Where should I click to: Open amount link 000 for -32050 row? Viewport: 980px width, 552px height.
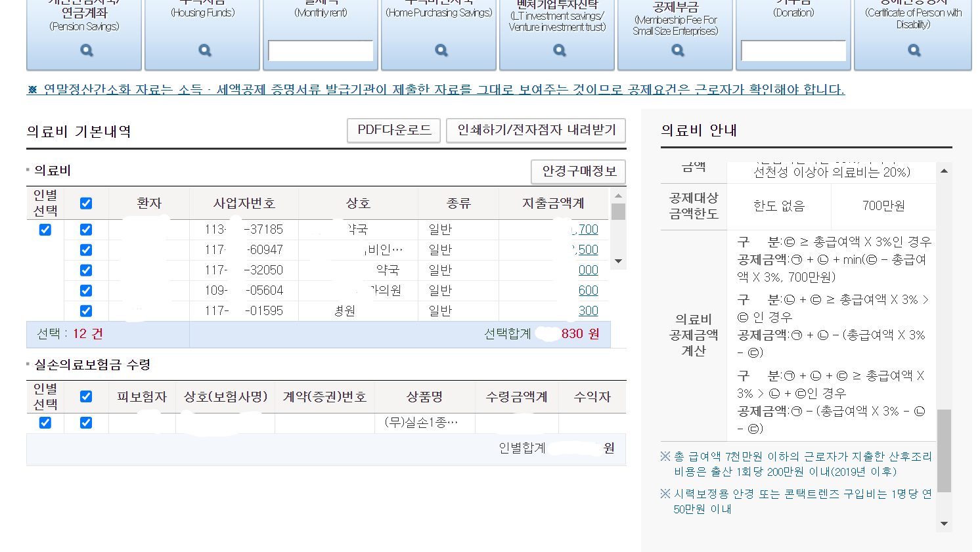[x=589, y=270]
